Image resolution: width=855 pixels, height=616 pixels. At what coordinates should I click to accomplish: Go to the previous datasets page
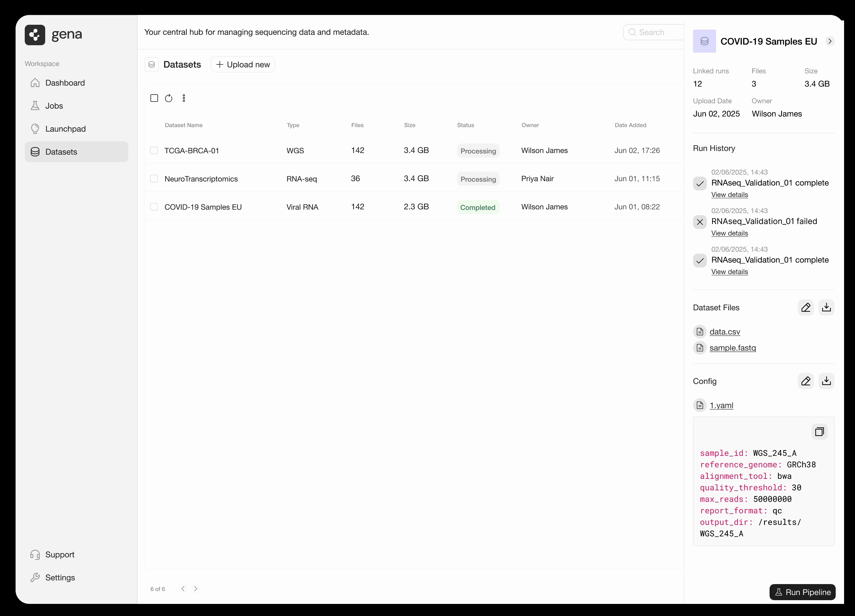(x=183, y=588)
